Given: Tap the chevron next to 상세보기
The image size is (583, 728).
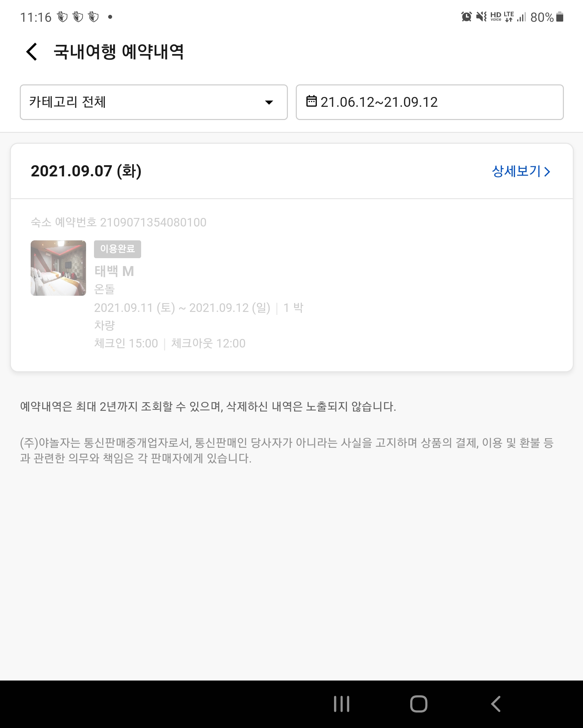Looking at the screenshot, I should pos(547,172).
